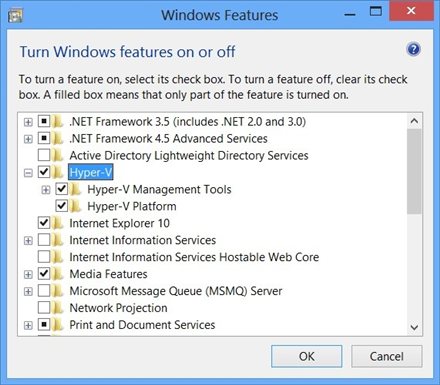
Task: Confirm changes with the OK button
Action: [x=307, y=356]
